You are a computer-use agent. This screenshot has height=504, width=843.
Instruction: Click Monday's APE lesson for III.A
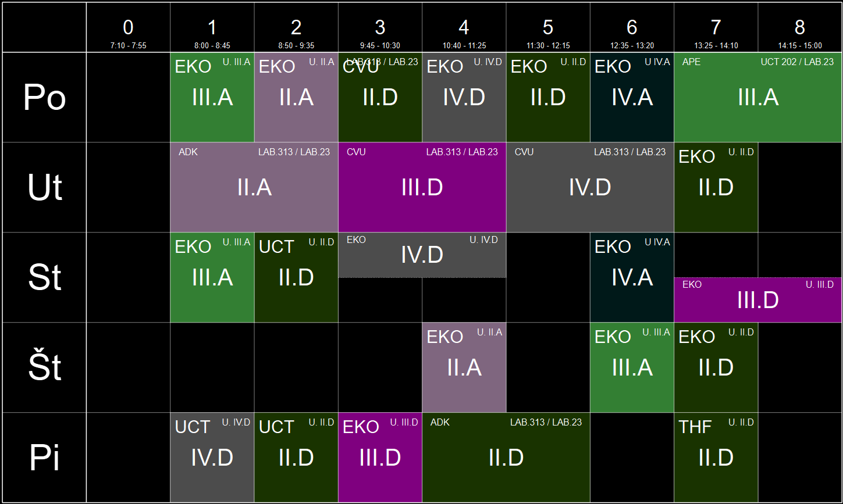pyautogui.click(x=757, y=98)
